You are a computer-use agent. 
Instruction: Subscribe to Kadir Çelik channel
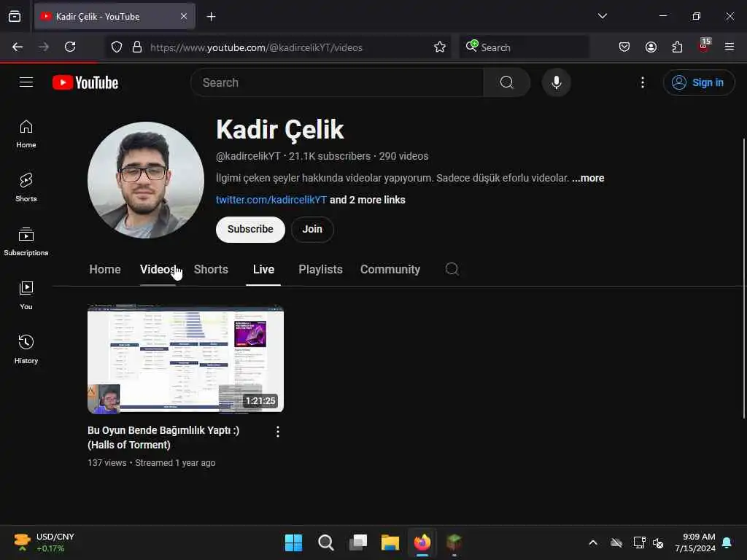tap(250, 229)
